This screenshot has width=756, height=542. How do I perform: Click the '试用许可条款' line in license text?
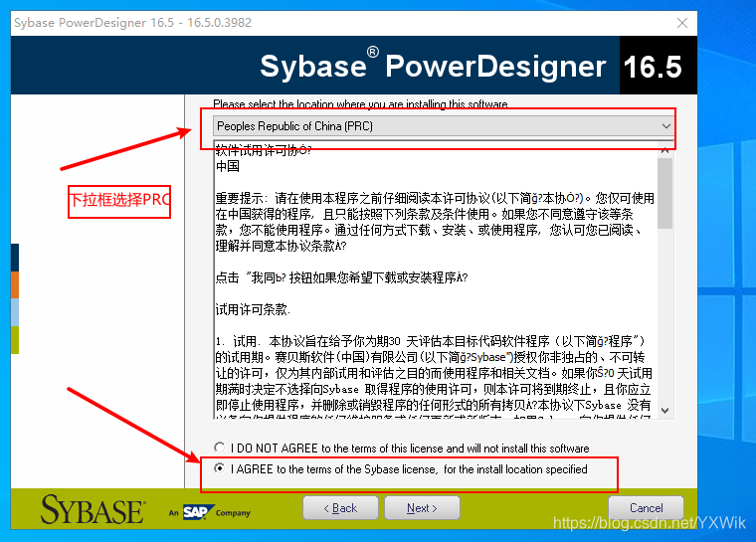point(252,309)
